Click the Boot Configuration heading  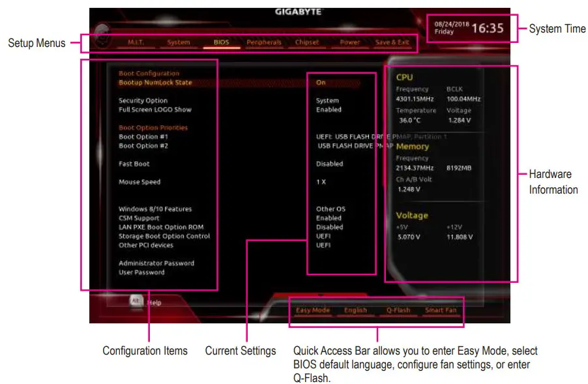(x=149, y=74)
